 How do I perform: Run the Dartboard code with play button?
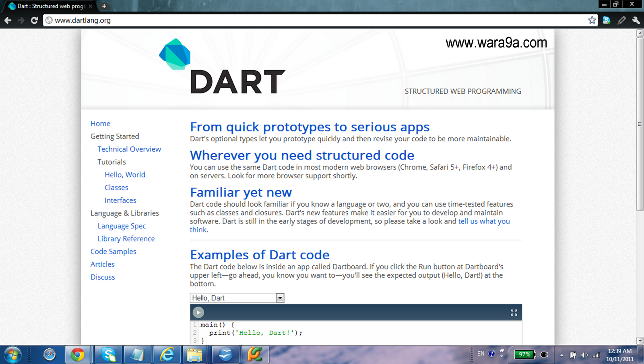[x=198, y=312]
